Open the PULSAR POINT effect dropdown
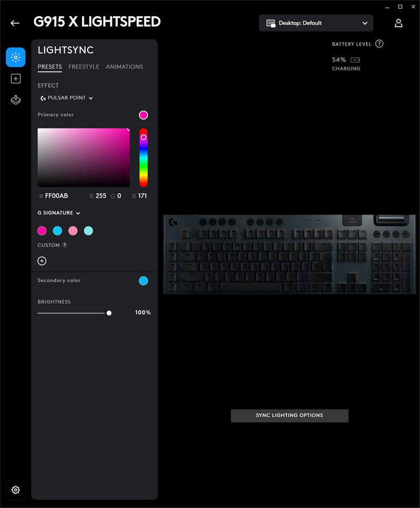 [67, 98]
